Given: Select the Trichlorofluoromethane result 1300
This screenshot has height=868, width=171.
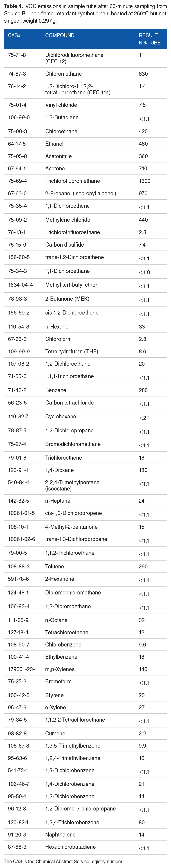Looking at the screenshot, I should click(x=145, y=181).
